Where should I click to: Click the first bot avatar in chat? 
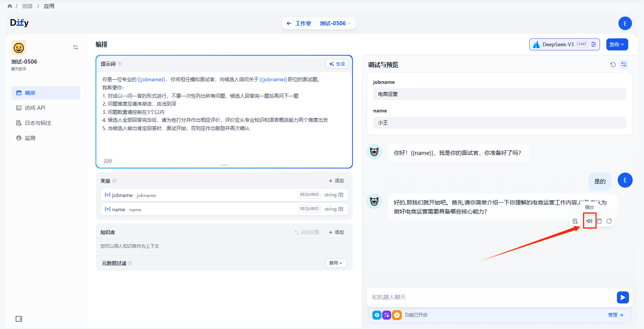click(x=374, y=152)
